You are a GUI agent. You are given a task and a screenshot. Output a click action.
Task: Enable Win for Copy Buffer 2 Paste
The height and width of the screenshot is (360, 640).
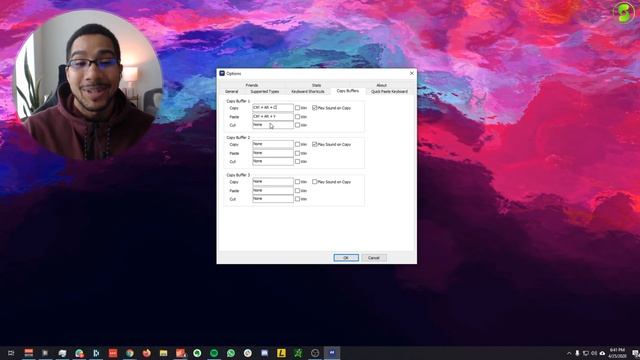tap(298, 153)
